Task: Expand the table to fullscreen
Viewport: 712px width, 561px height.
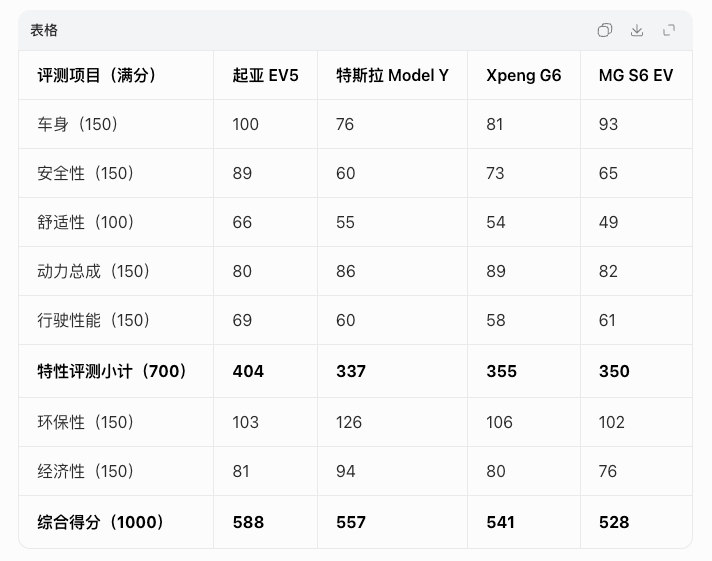Action: [x=669, y=30]
